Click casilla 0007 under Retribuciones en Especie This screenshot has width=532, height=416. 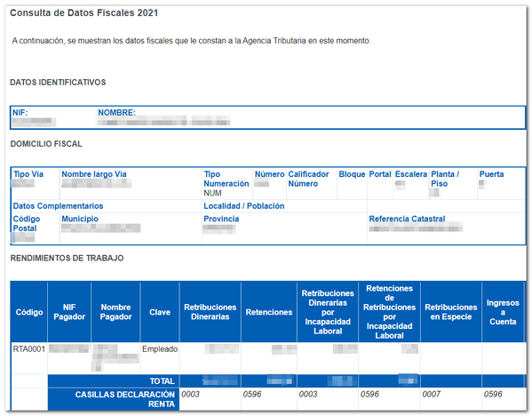pyautogui.click(x=432, y=395)
